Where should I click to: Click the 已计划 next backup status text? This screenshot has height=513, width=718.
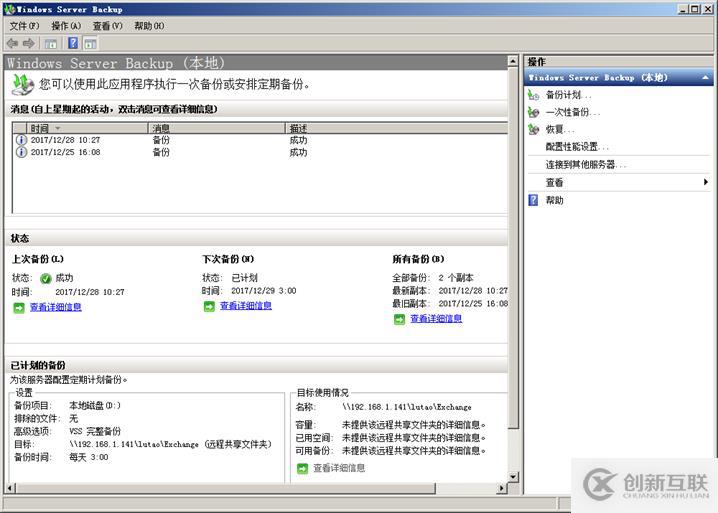pos(245,278)
